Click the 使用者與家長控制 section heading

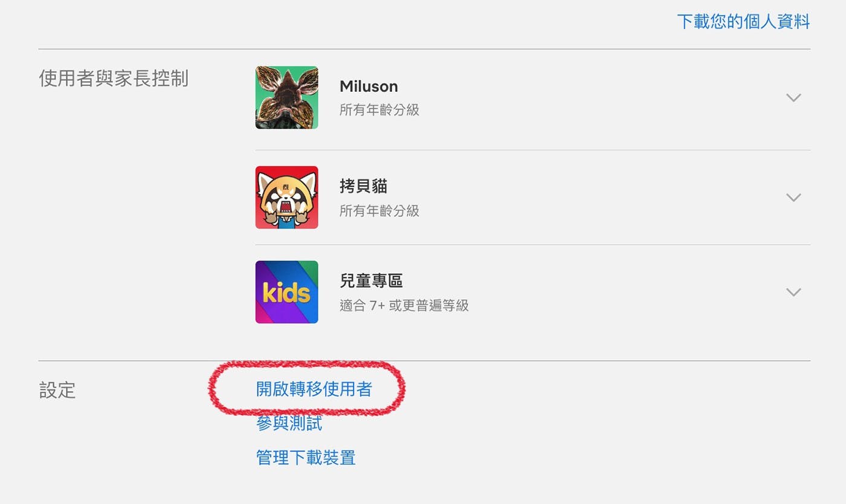point(114,79)
